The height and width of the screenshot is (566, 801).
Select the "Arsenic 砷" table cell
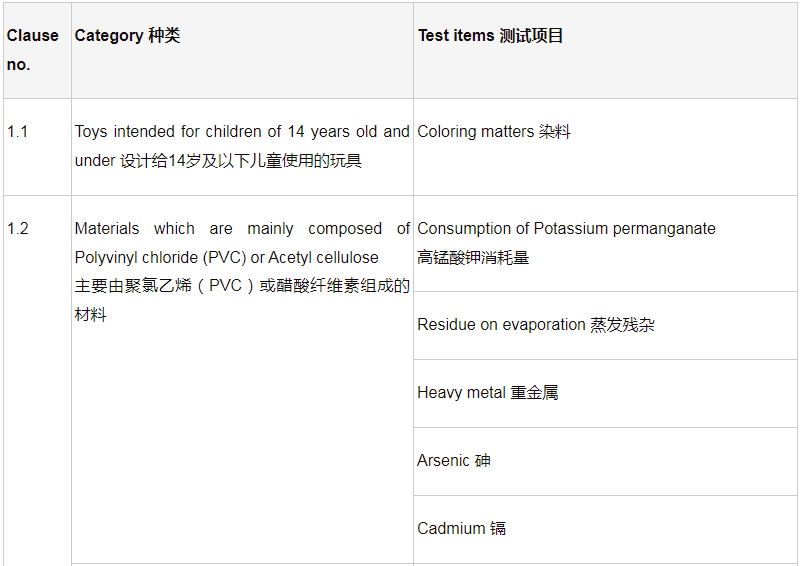pos(454,461)
